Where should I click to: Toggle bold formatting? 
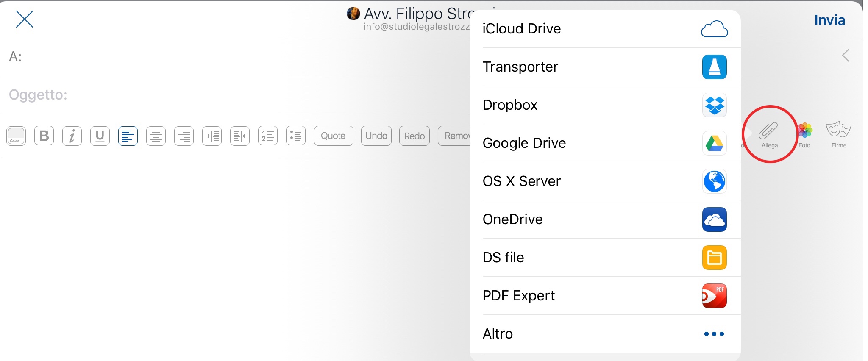(x=44, y=136)
